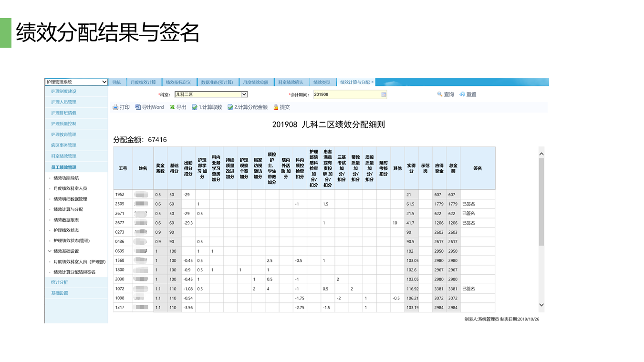Open the 科室 department dropdown

[x=245, y=94]
